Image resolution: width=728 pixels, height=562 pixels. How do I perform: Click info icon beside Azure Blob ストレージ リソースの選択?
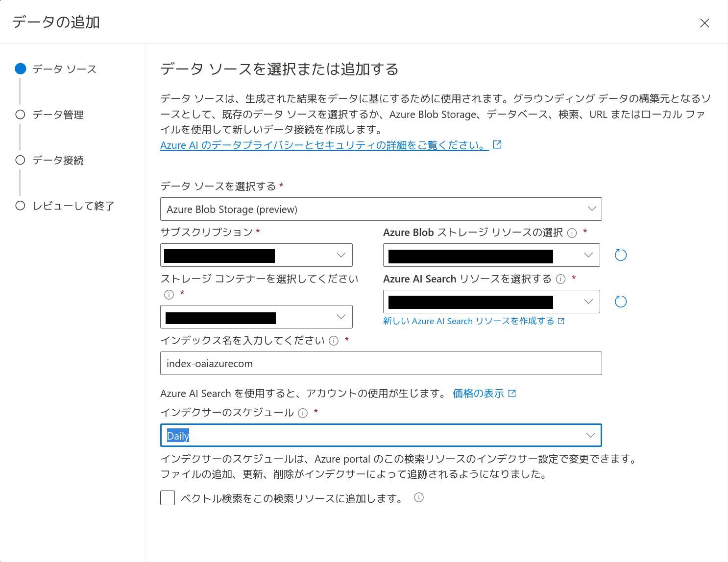[572, 233]
